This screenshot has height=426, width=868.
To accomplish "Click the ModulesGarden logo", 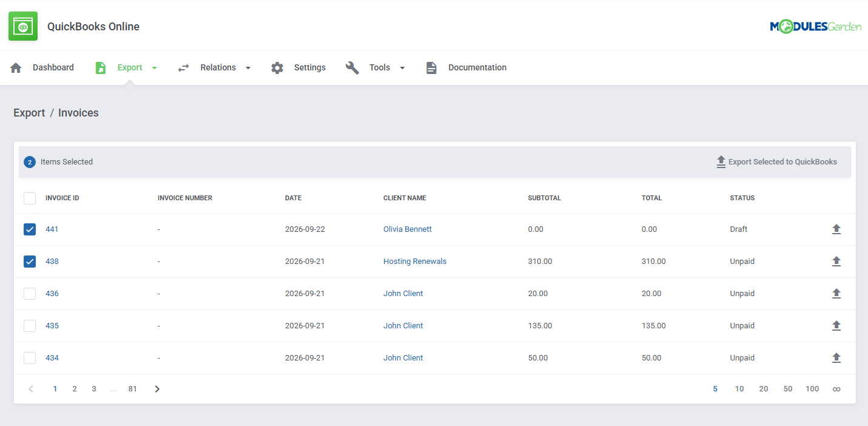I will tap(815, 26).
